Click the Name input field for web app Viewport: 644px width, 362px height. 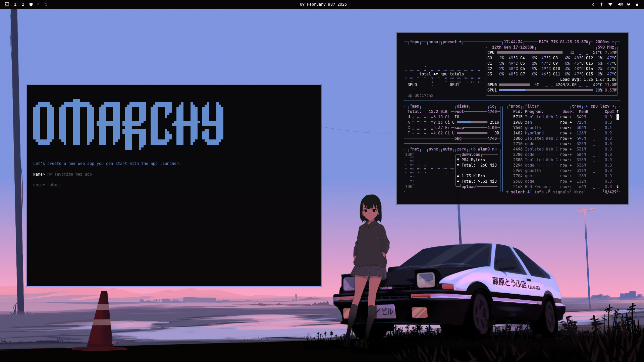[69, 174]
